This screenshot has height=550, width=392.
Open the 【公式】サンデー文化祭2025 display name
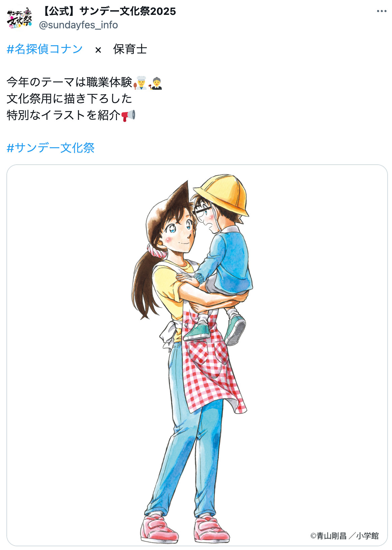[108, 11]
